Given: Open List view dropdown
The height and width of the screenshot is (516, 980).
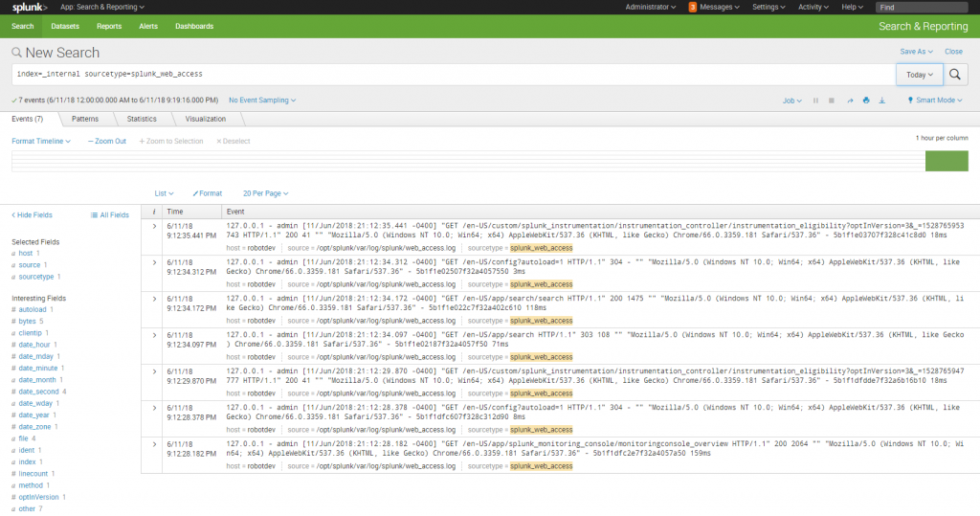Looking at the screenshot, I should coord(164,194).
